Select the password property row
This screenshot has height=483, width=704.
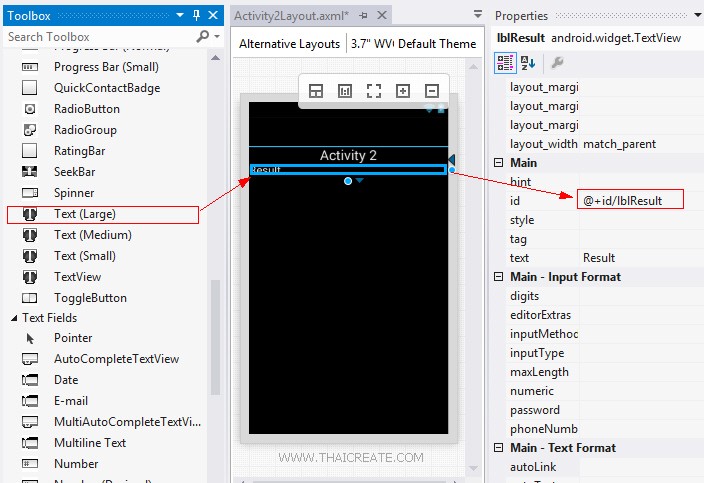(604, 410)
